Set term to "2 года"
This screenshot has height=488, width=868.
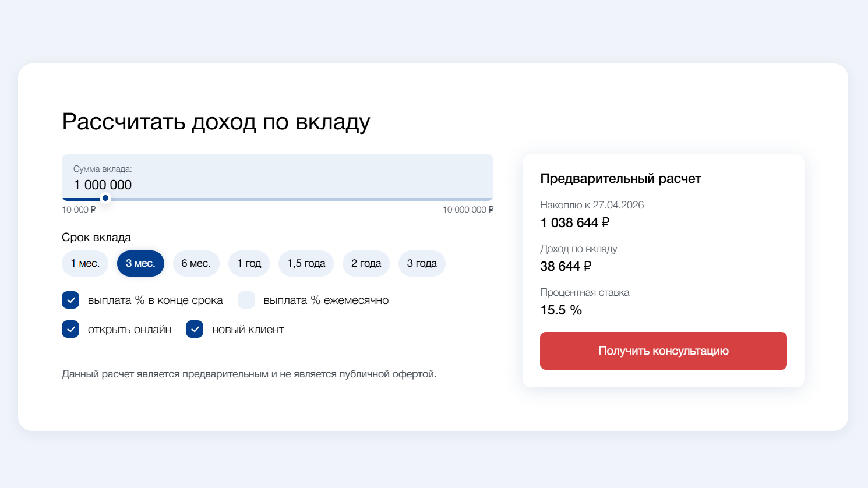(366, 263)
